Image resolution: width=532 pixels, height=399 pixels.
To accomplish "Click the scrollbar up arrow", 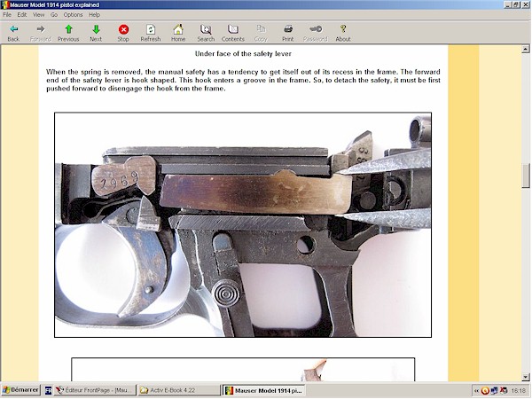I will pos(526,49).
